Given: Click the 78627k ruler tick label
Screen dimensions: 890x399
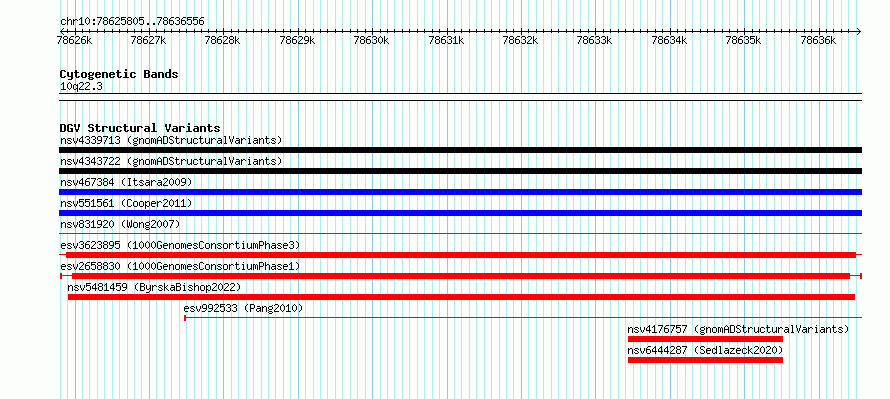Looking at the screenshot, I should click(x=148, y=40).
